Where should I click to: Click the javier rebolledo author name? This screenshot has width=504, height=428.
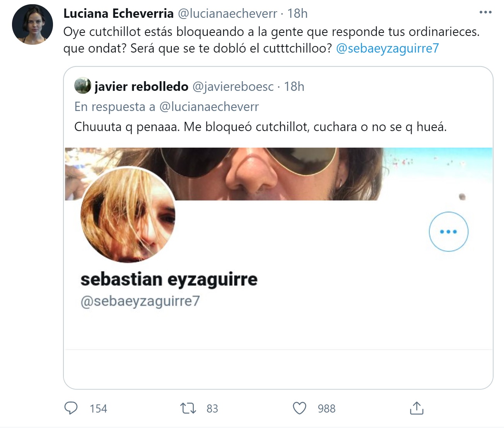[x=141, y=87]
